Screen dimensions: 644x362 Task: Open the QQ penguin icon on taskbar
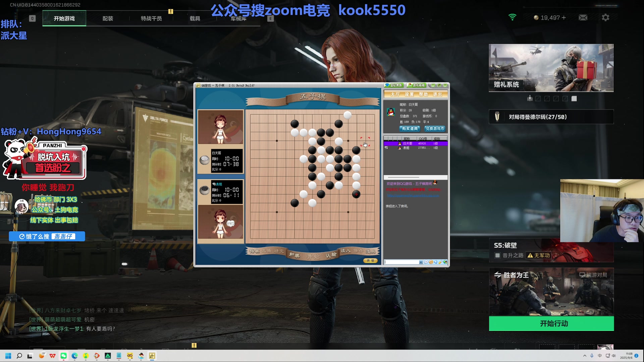141,356
